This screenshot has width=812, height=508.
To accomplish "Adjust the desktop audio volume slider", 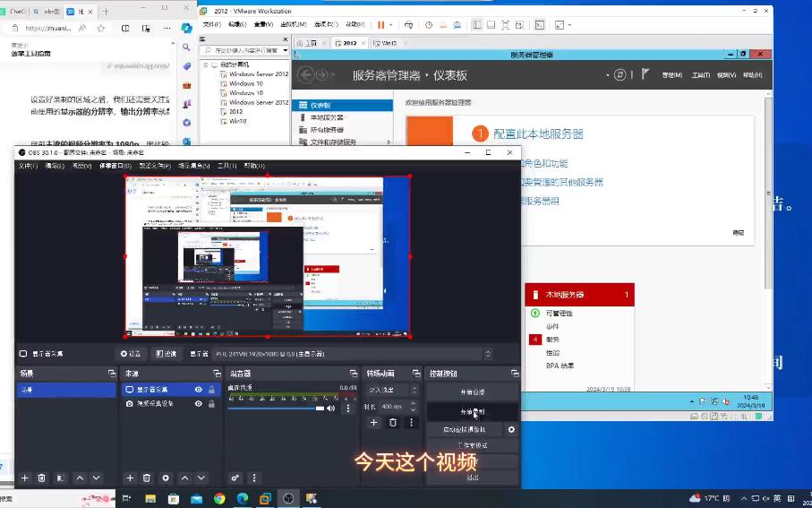I will (x=276, y=409).
